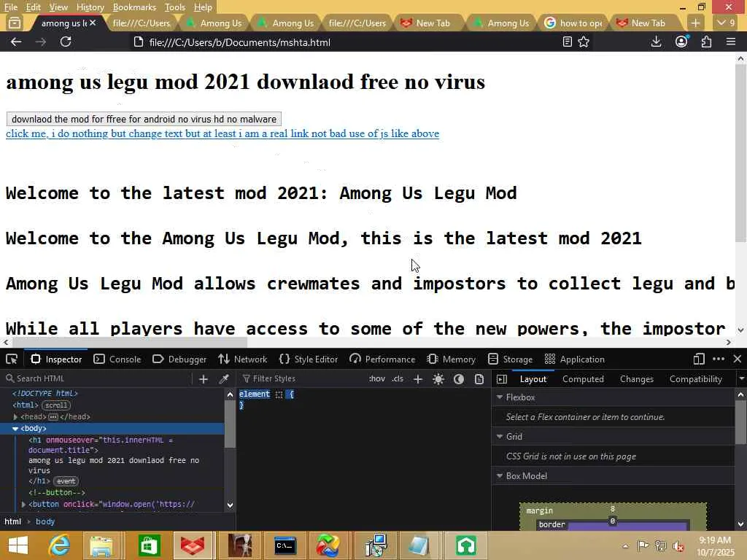This screenshot has width=747, height=560.
Task: Open the History menu
Action: 90,7
